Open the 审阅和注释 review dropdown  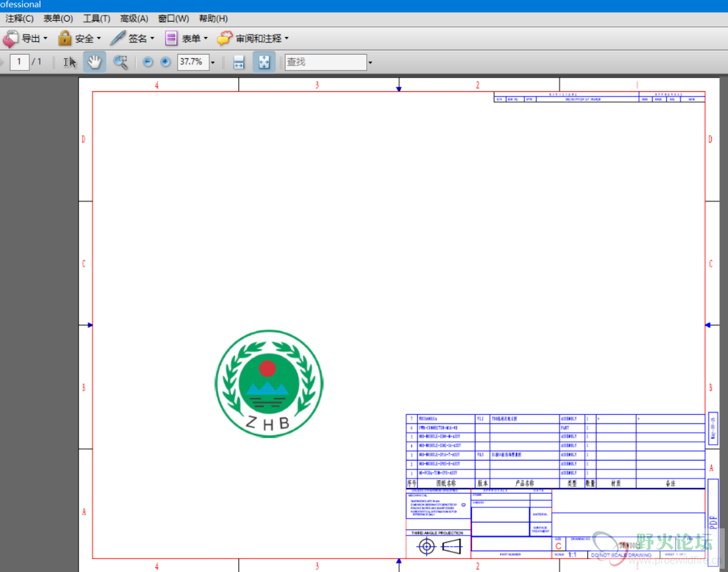click(253, 38)
